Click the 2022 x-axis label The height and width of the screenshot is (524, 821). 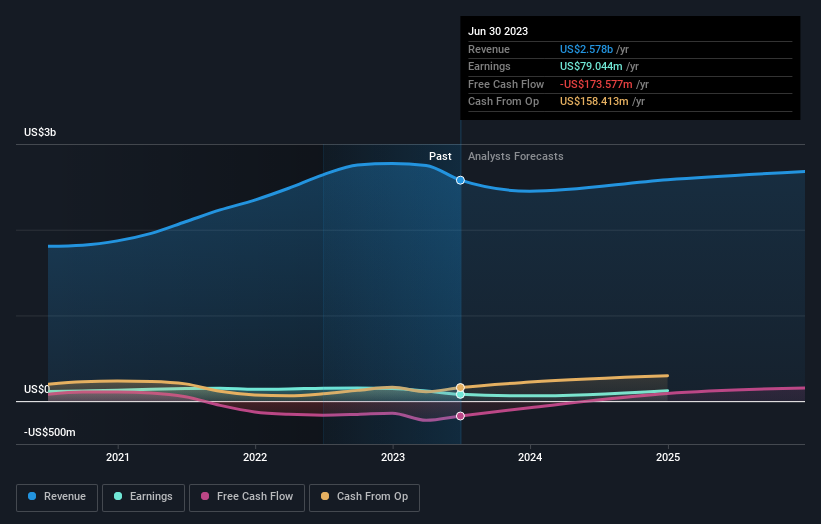tap(255, 457)
